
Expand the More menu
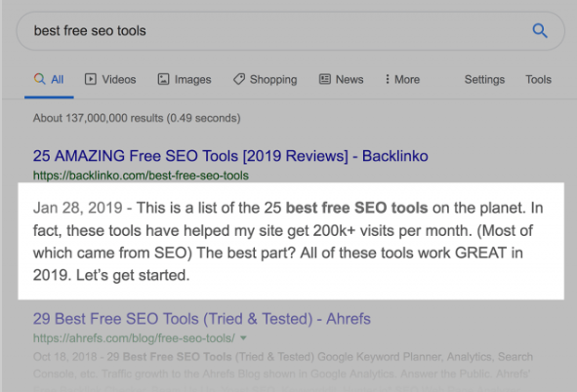point(402,79)
